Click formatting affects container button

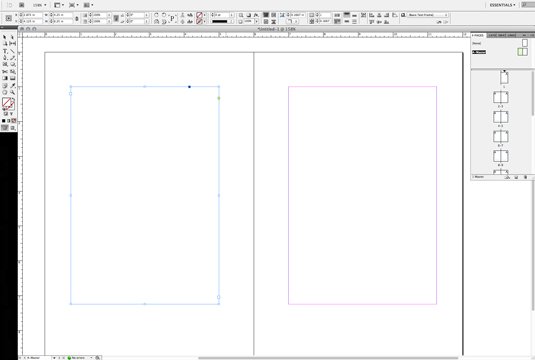pos(5,114)
